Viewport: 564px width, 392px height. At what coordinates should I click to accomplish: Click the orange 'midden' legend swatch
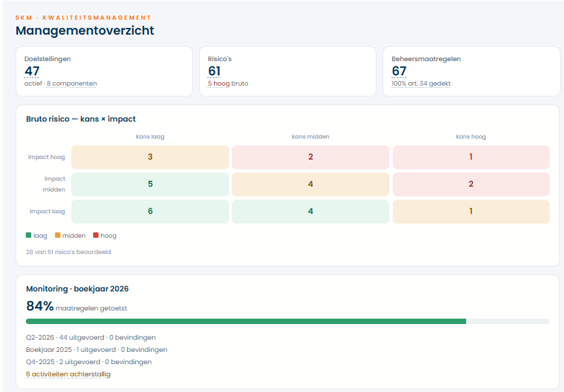58,235
